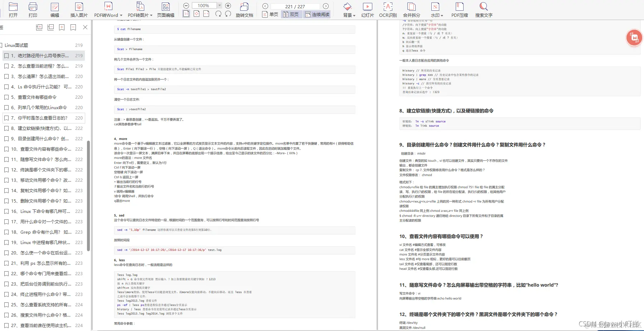Zoom in with the plus icon
Image resolution: width=644 pixels, height=331 pixels.
(228, 6)
